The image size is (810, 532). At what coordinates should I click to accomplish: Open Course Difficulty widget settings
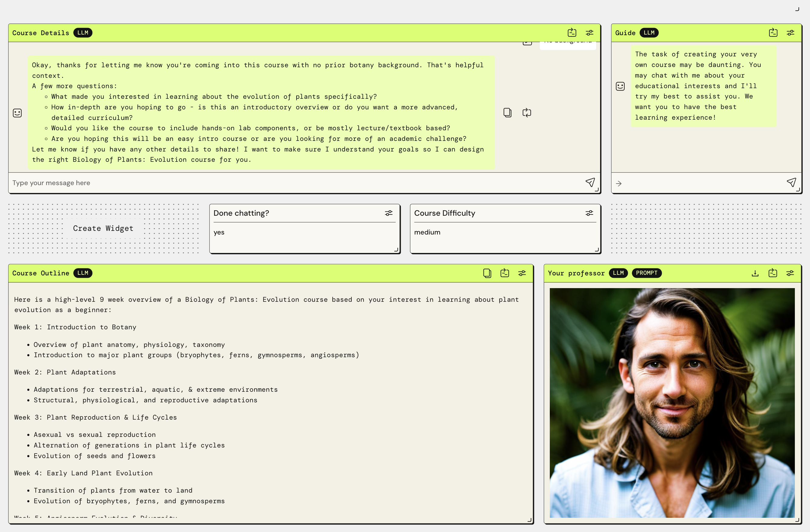[x=589, y=213]
